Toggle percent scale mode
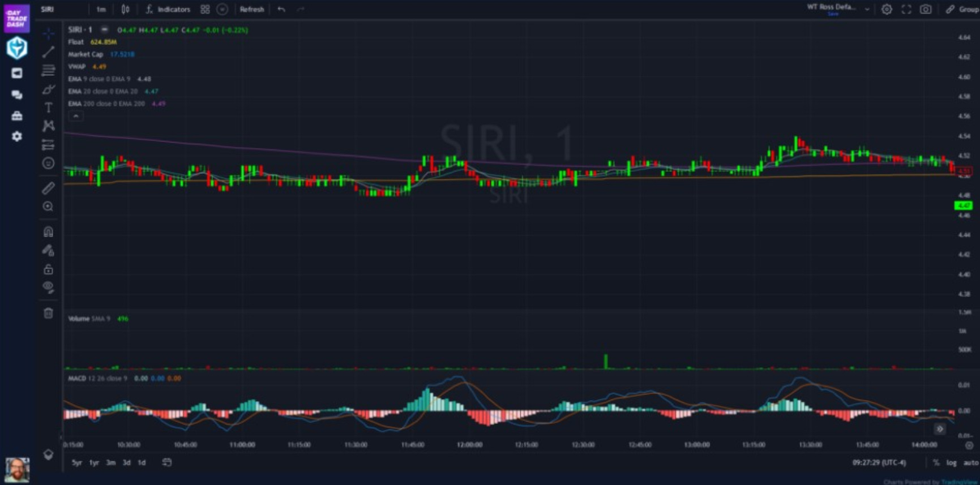The height and width of the screenshot is (485, 980). point(936,462)
